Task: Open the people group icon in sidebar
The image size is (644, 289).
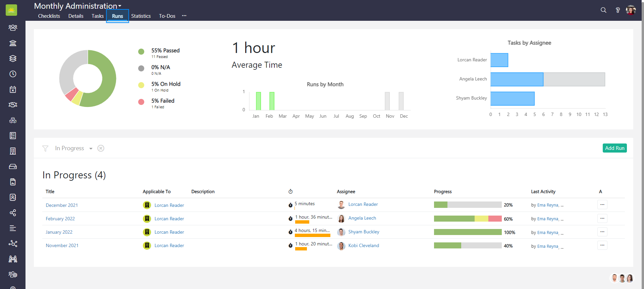Action: pyautogui.click(x=13, y=27)
